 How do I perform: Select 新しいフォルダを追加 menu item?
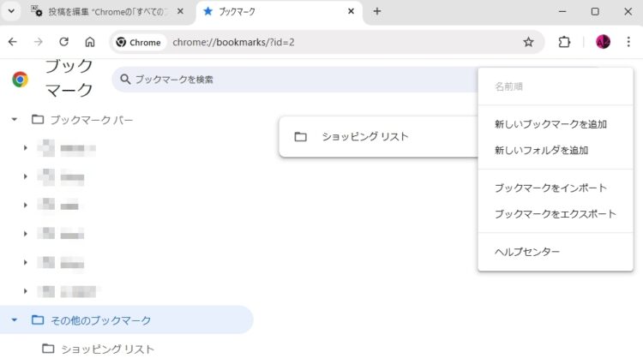coord(541,150)
